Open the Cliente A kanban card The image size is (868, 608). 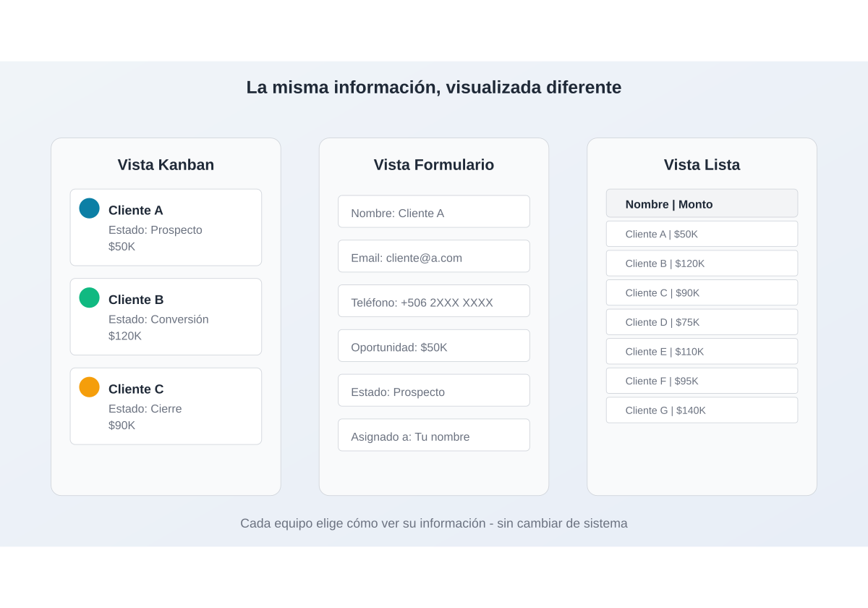166,227
